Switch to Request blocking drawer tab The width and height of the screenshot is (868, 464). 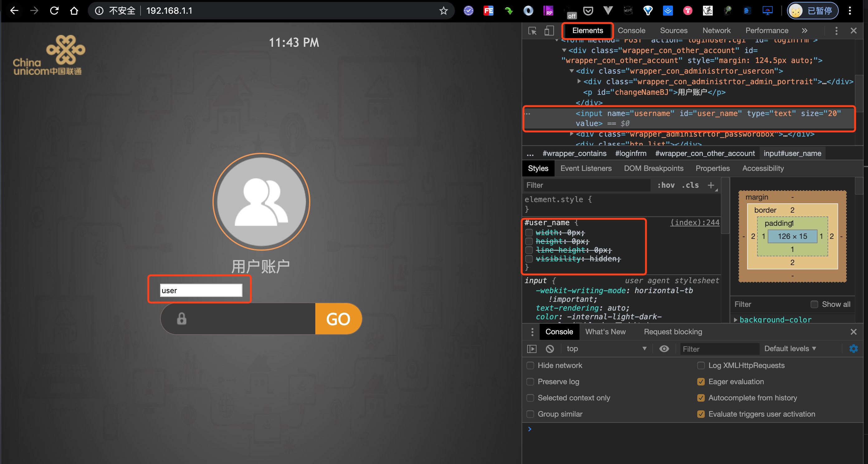[x=673, y=332]
